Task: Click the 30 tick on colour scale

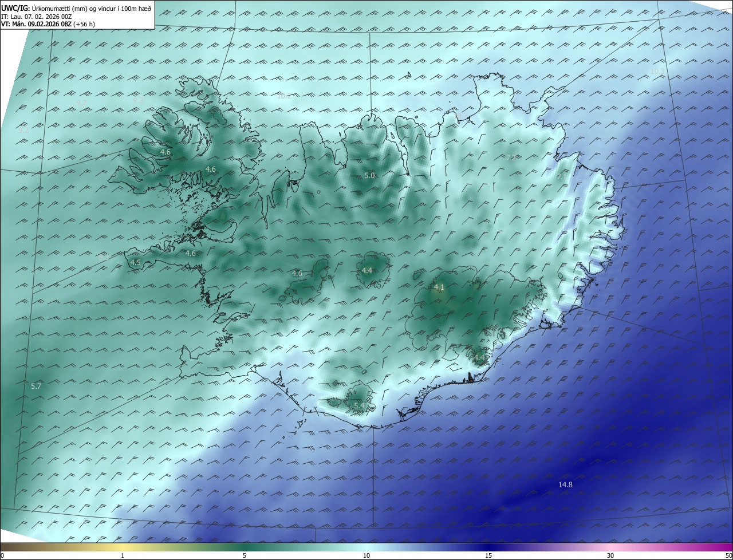Action: tap(610, 555)
